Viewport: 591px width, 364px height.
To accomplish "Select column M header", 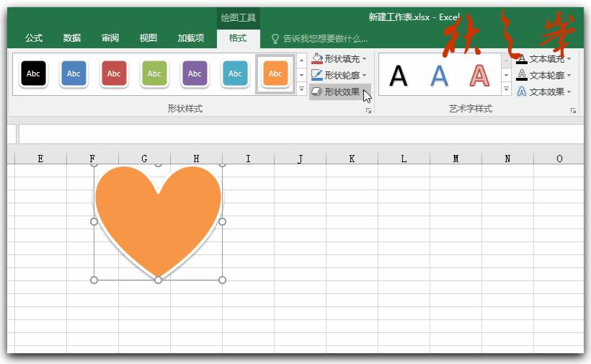I will click(456, 159).
